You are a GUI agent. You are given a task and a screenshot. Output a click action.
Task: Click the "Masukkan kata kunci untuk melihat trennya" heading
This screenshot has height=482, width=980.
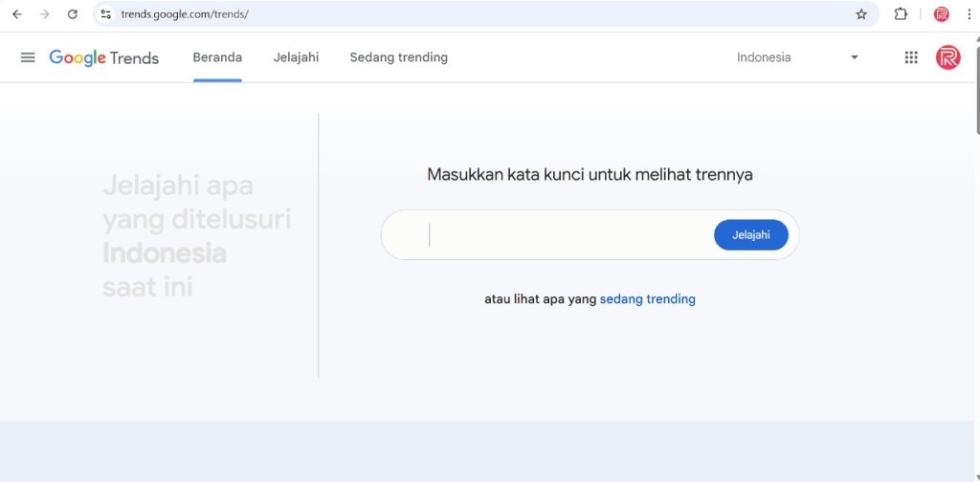coord(590,175)
